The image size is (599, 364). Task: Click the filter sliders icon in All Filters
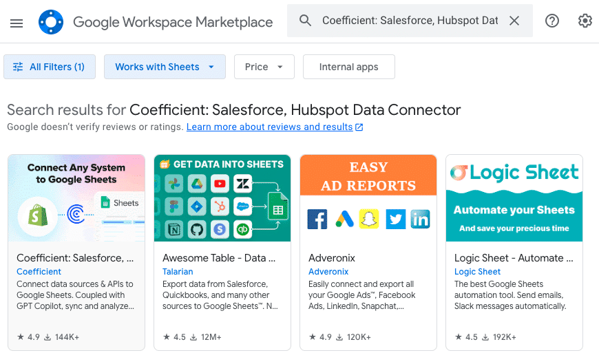coord(18,67)
